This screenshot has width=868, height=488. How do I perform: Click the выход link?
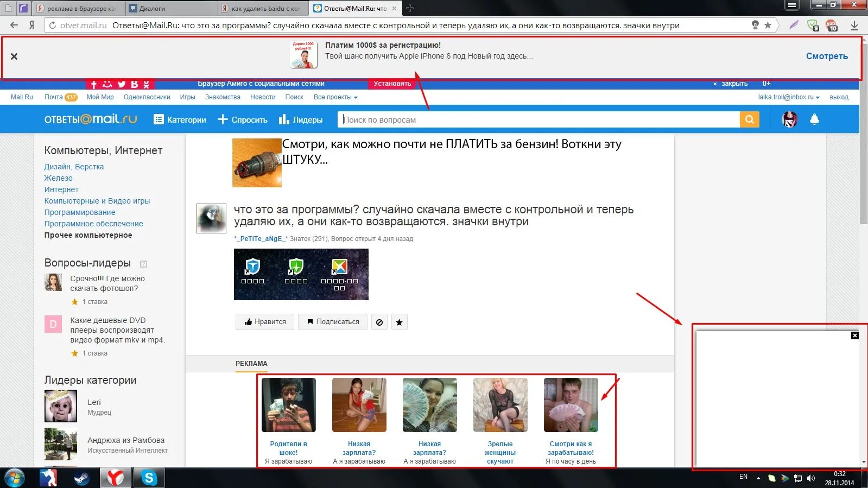pyautogui.click(x=839, y=97)
